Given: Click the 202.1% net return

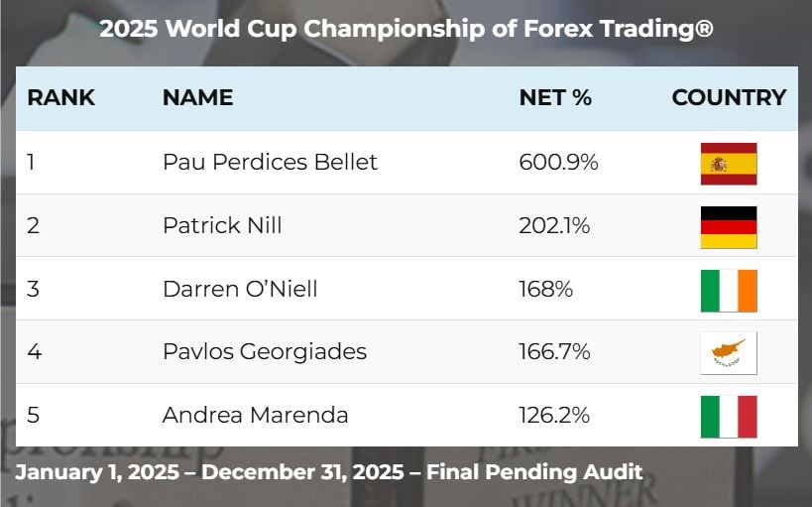Looking at the screenshot, I should pyautogui.click(x=554, y=225).
